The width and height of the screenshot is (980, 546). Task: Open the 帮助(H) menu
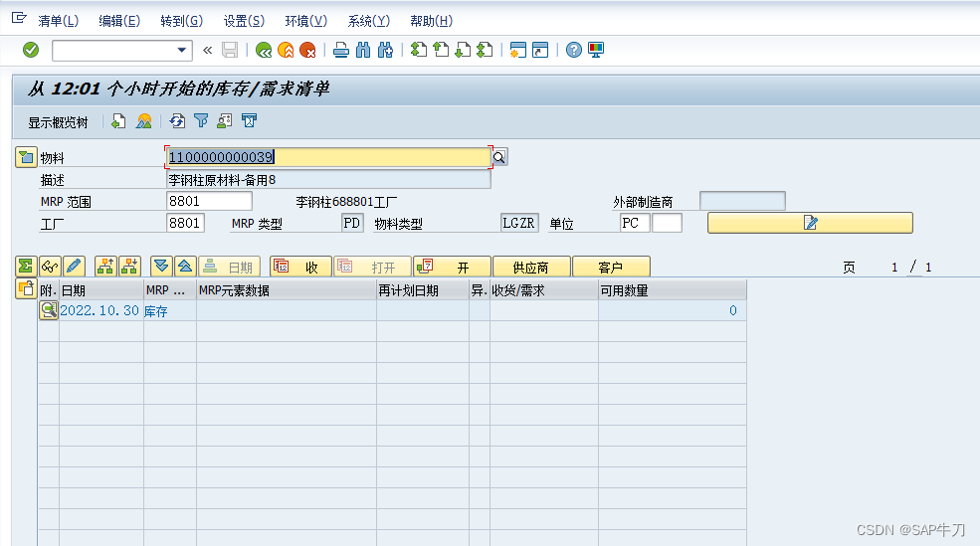point(431,21)
